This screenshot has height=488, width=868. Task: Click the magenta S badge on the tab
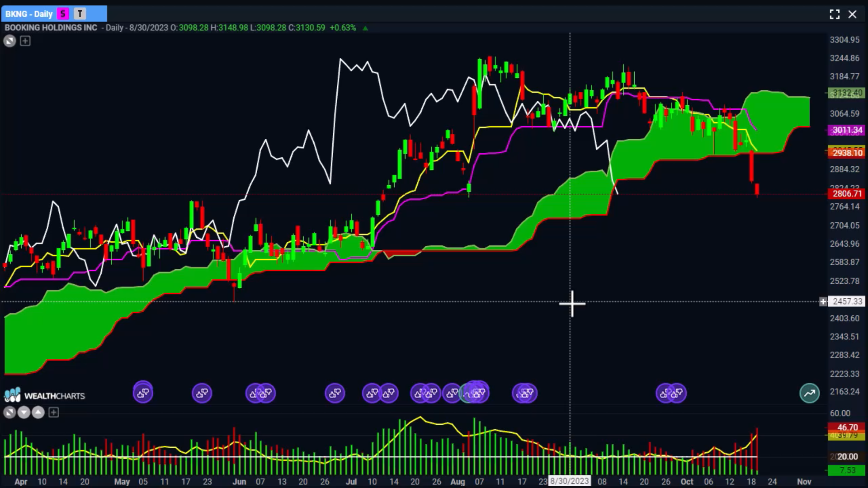click(x=63, y=14)
